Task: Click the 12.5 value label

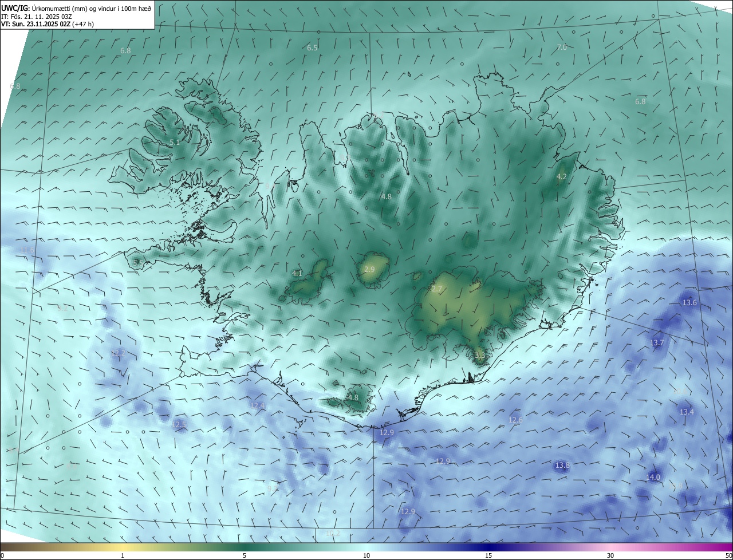Action: click(x=179, y=424)
